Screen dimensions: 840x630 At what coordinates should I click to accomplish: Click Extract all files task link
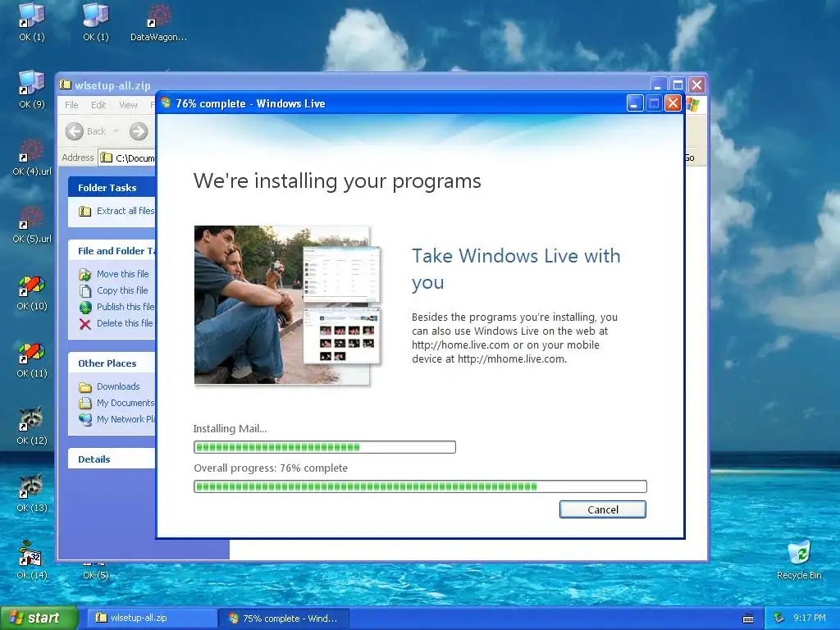[126, 211]
